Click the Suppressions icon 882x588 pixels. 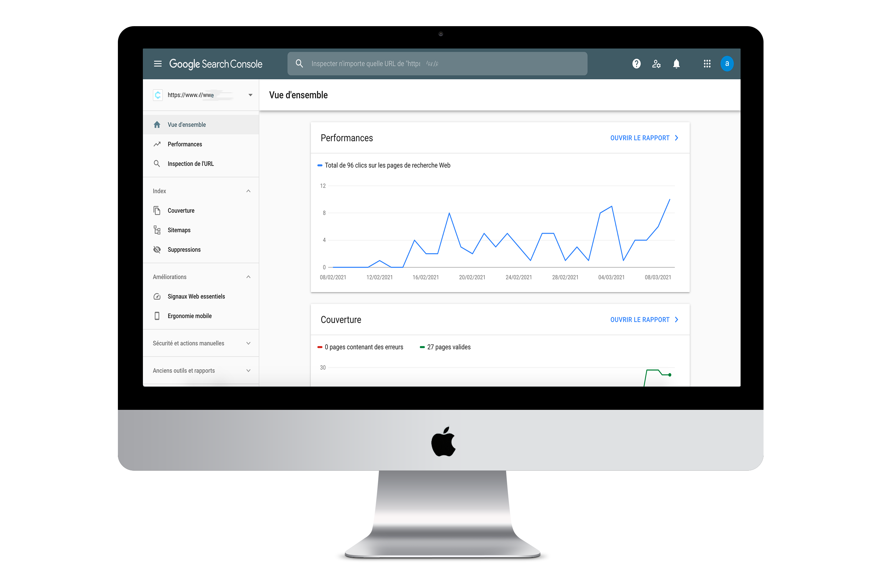click(x=158, y=250)
